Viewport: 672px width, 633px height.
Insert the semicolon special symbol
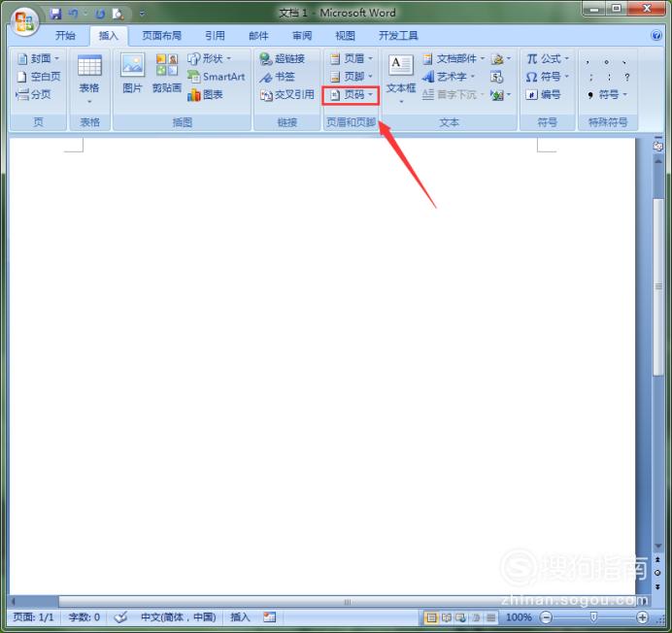[591, 77]
